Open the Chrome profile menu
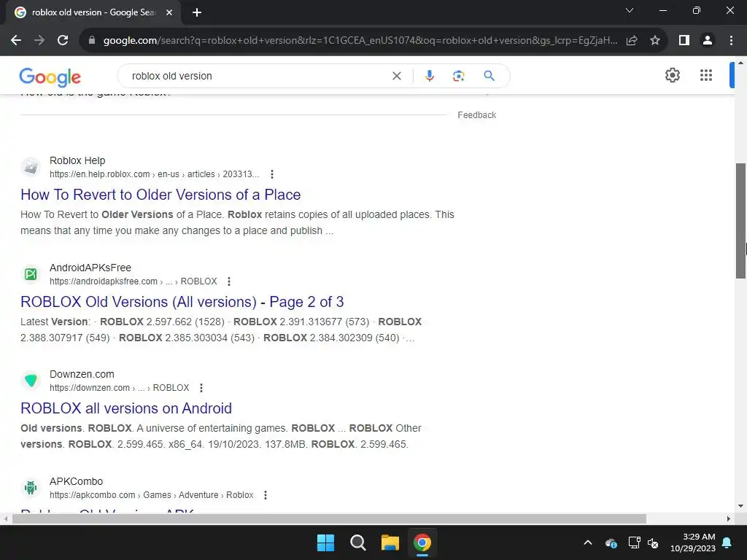This screenshot has height=560, width=747. [x=708, y=41]
